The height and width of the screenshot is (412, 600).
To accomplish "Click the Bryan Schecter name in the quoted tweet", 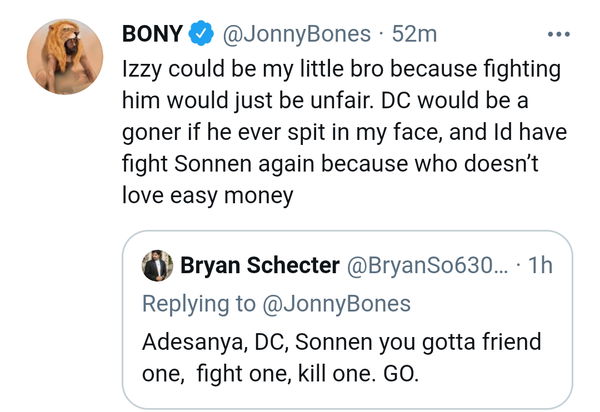I will click(x=258, y=267).
